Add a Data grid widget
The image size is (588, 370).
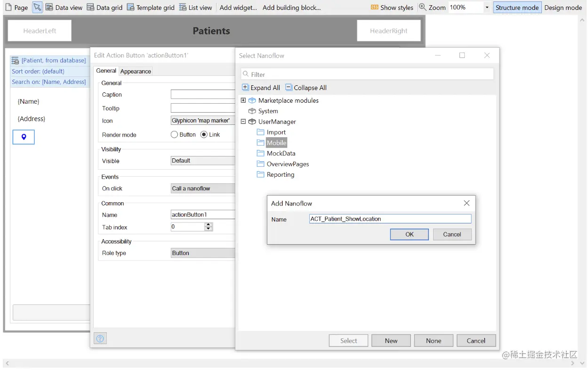pos(105,8)
